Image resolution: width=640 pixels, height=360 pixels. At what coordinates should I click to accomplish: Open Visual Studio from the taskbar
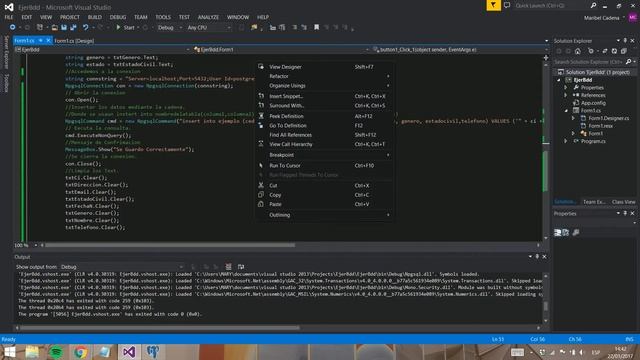tap(129, 352)
